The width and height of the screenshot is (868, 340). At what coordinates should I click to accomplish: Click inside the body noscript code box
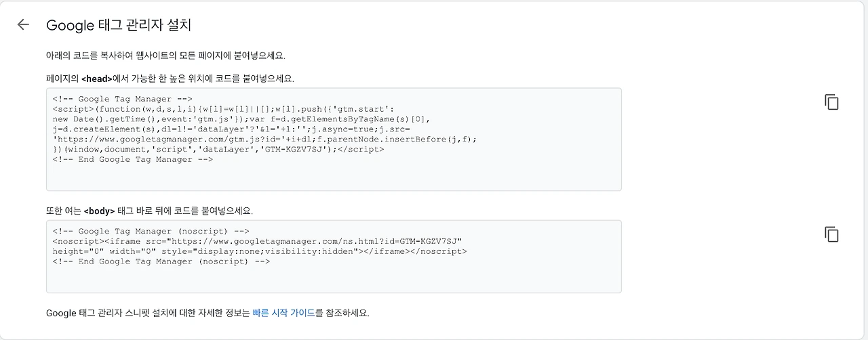(334, 256)
